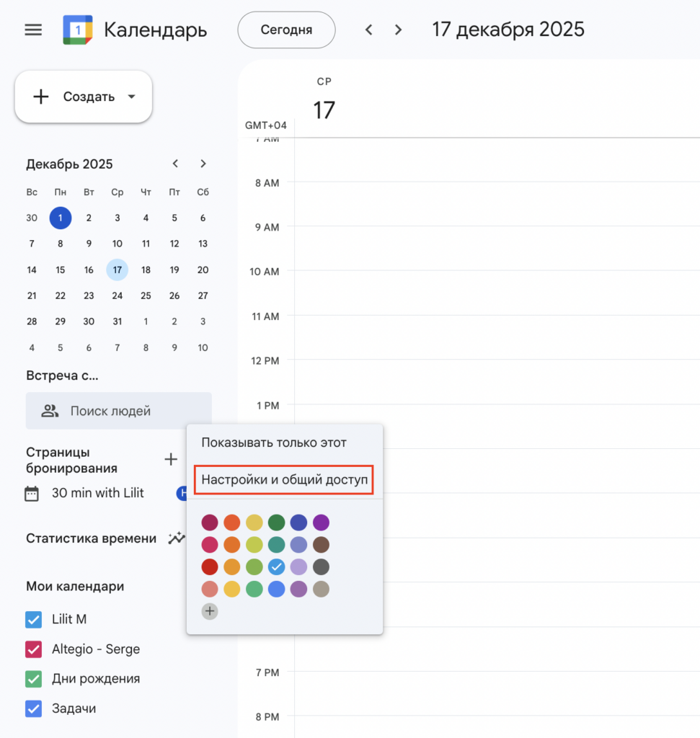The width and height of the screenshot is (700, 738).
Task: Open the Статистика времени insights icon
Action: pos(176,538)
